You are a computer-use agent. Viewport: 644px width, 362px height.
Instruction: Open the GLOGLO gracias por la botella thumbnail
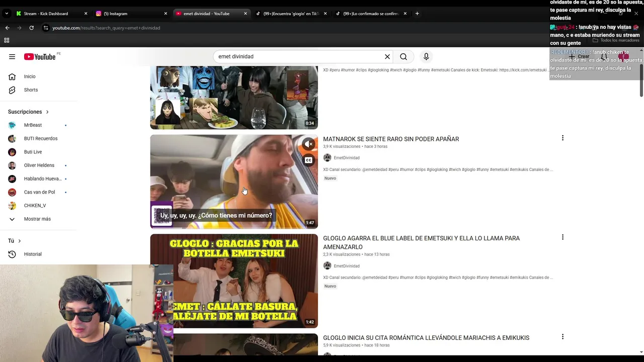click(x=234, y=281)
